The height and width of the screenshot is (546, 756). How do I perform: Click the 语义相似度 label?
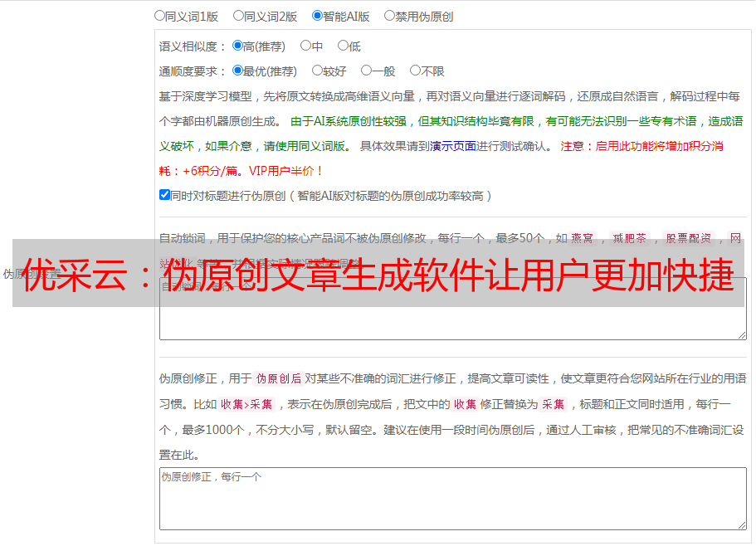point(193,46)
